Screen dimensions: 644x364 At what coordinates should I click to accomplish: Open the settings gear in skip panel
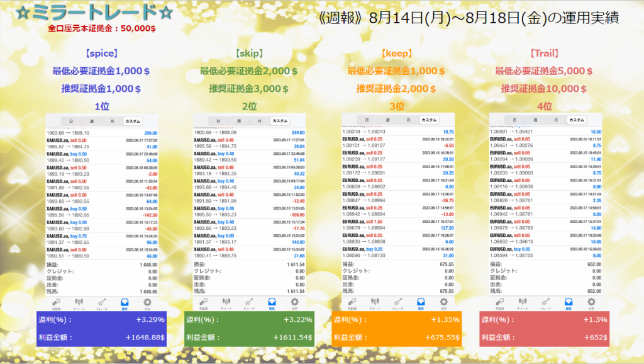tap(294, 303)
